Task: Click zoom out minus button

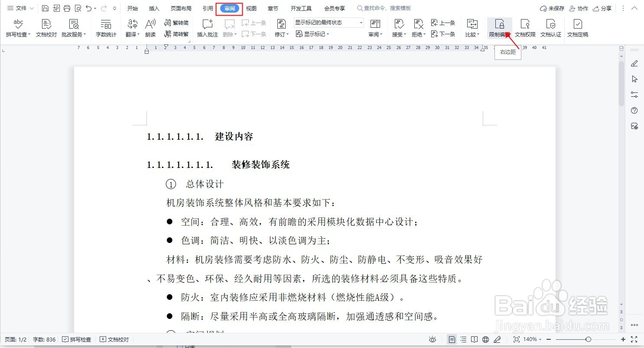Action: click(549, 339)
